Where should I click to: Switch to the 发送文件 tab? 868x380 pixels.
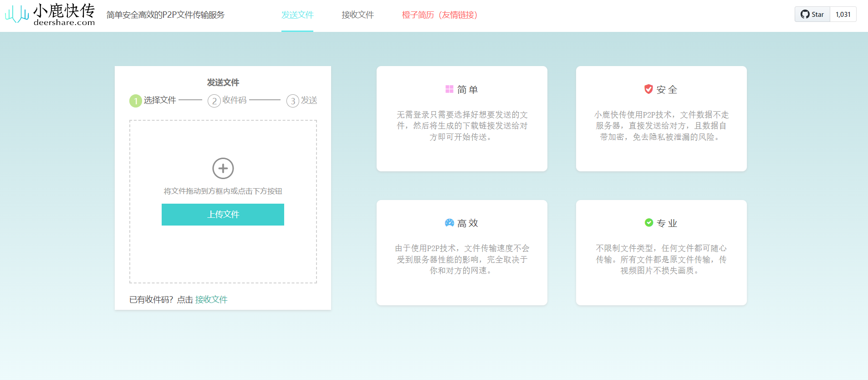tap(297, 15)
